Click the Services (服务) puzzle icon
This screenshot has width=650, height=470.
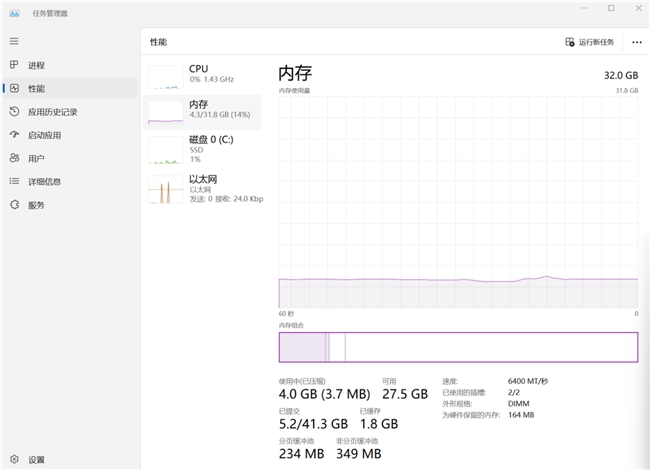point(14,205)
